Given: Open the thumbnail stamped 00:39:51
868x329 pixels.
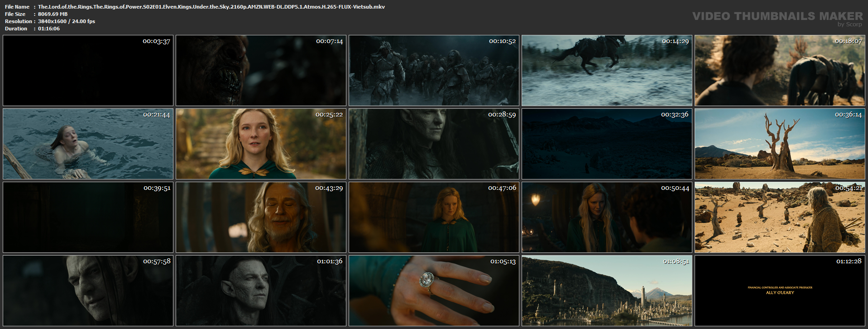Looking at the screenshot, I should (x=88, y=217).
